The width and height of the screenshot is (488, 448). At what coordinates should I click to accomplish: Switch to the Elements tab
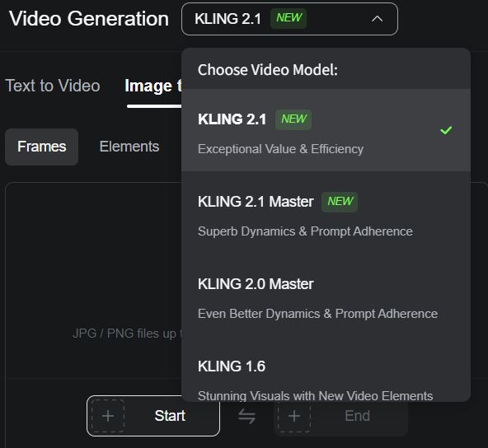tap(129, 147)
